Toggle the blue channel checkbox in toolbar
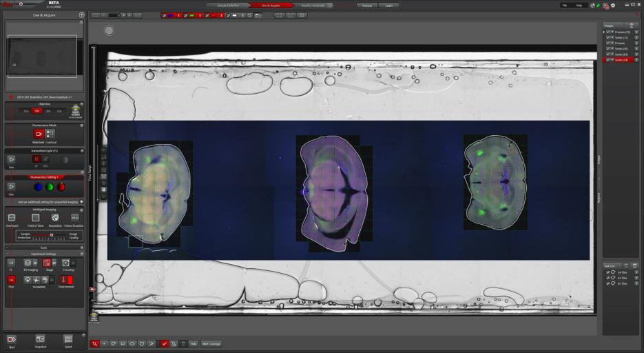The image size is (644, 353). tap(165, 15)
